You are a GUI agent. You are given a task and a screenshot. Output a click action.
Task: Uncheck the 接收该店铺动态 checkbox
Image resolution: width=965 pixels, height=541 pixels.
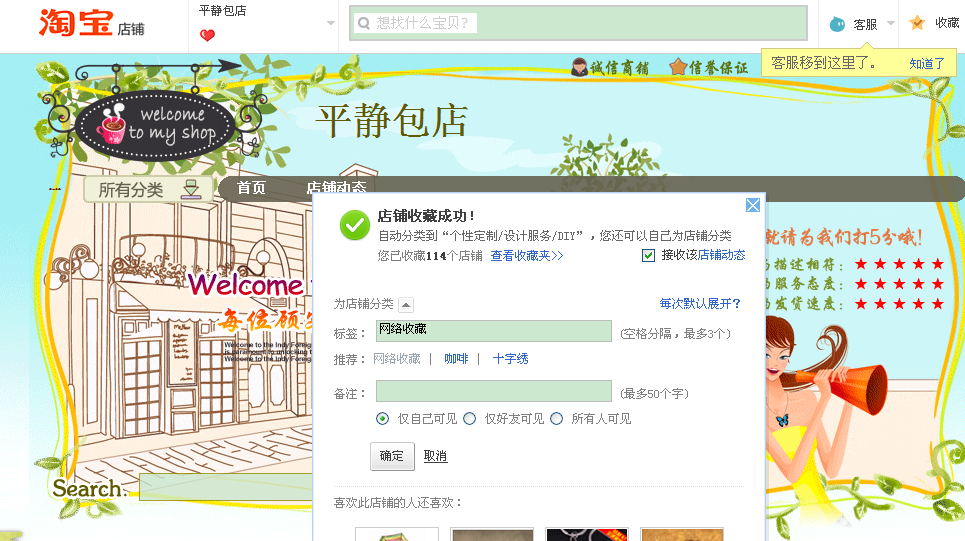pyautogui.click(x=648, y=255)
